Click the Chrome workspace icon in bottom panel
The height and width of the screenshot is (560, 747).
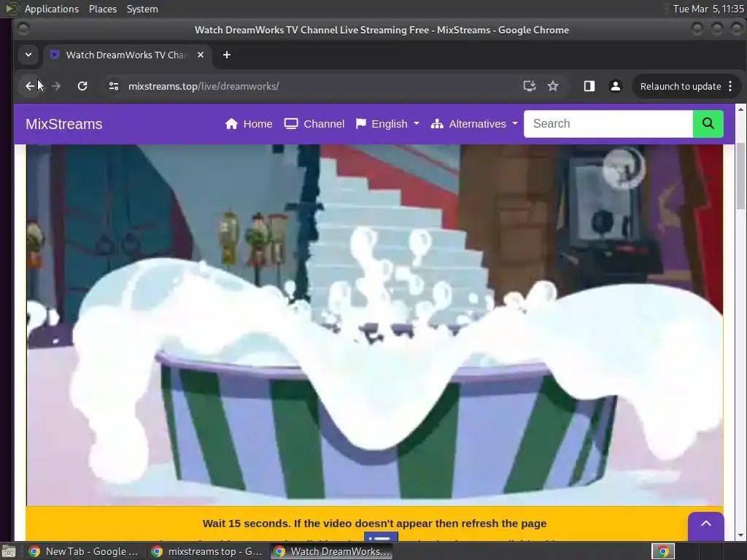pos(663,551)
